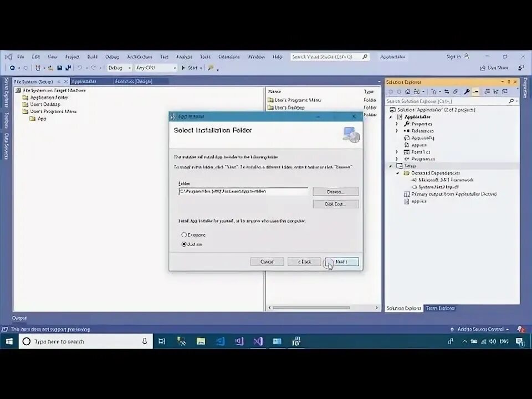Image resolution: width=532 pixels, height=399 pixels.
Task: Collapse the Setup project node
Action: (390, 166)
